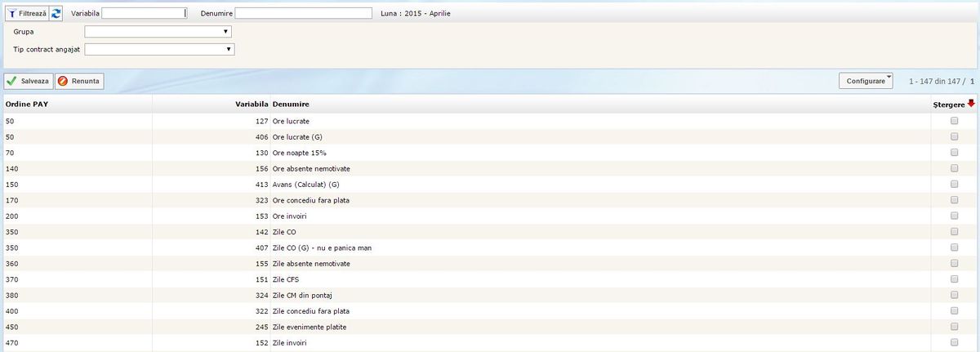
Task: Select delete checkbox for Zile CFS
Action: pos(954,280)
